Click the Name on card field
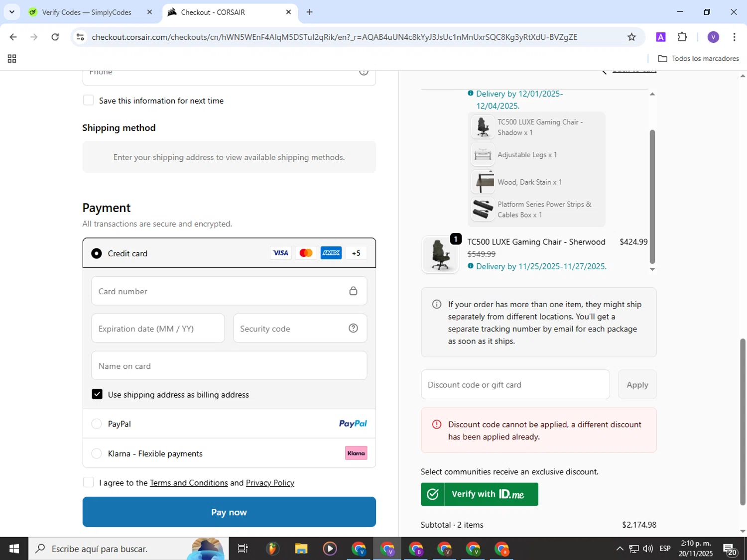The height and width of the screenshot is (560, 747). click(x=229, y=366)
